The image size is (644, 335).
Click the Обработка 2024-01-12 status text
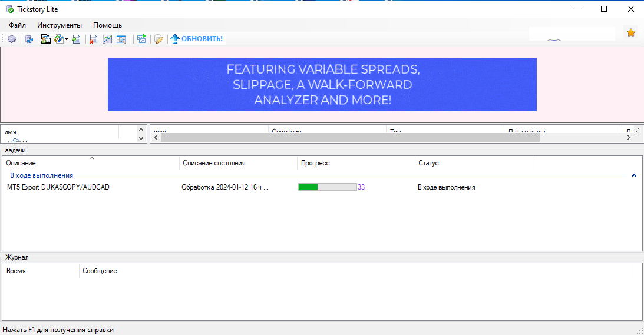[x=225, y=187]
